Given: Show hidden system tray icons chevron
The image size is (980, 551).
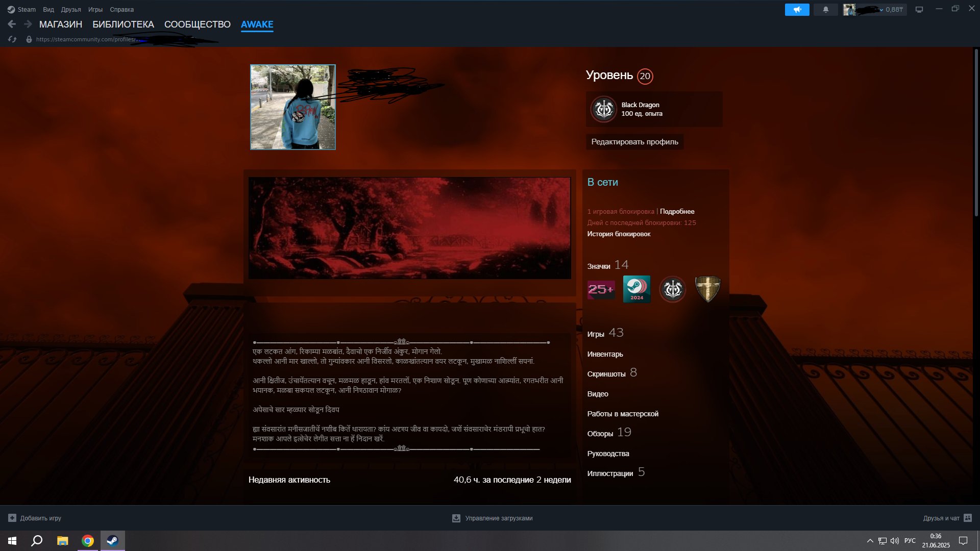Looking at the screenshot, I should [x=870, y=541].
